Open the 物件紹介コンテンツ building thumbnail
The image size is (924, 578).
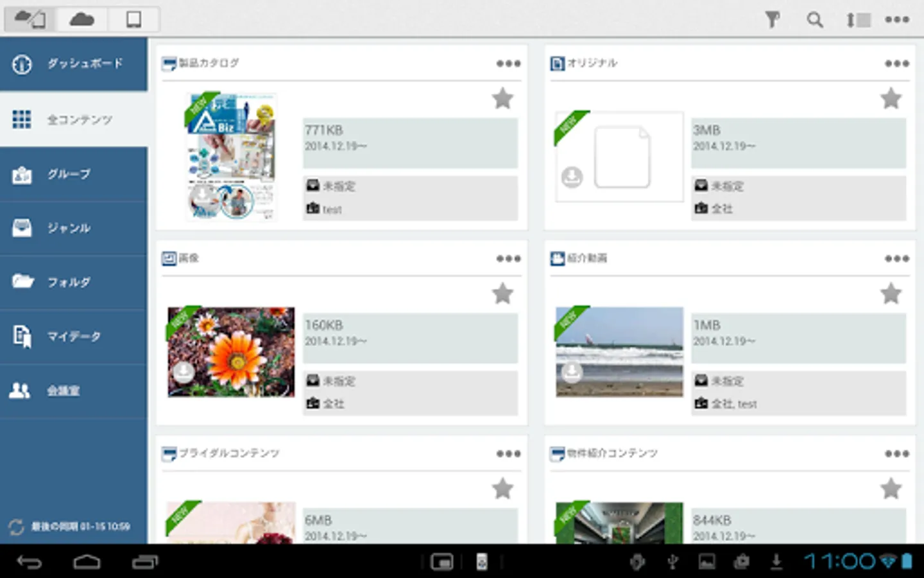tap(619, 523)
